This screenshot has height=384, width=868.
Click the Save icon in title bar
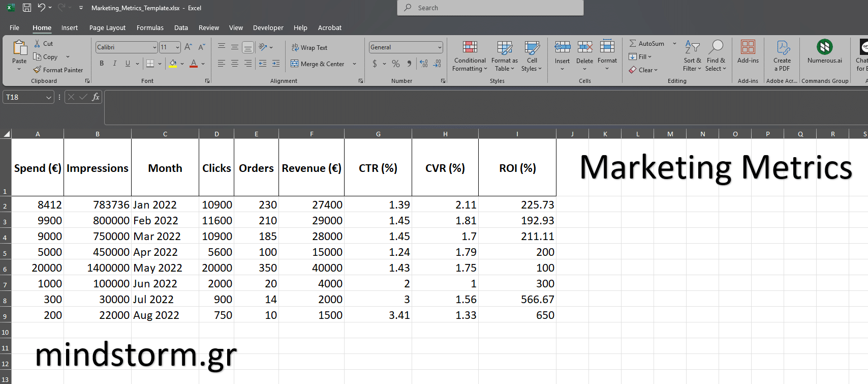click(27, 8)
